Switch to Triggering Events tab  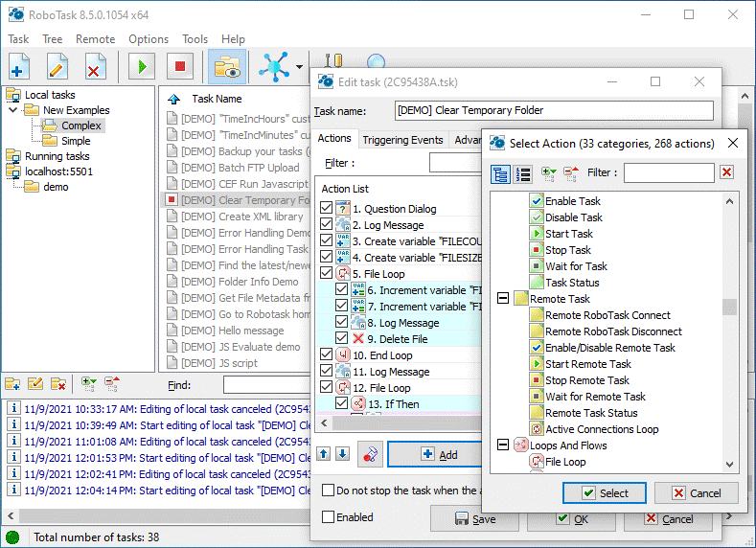point(402,140)
